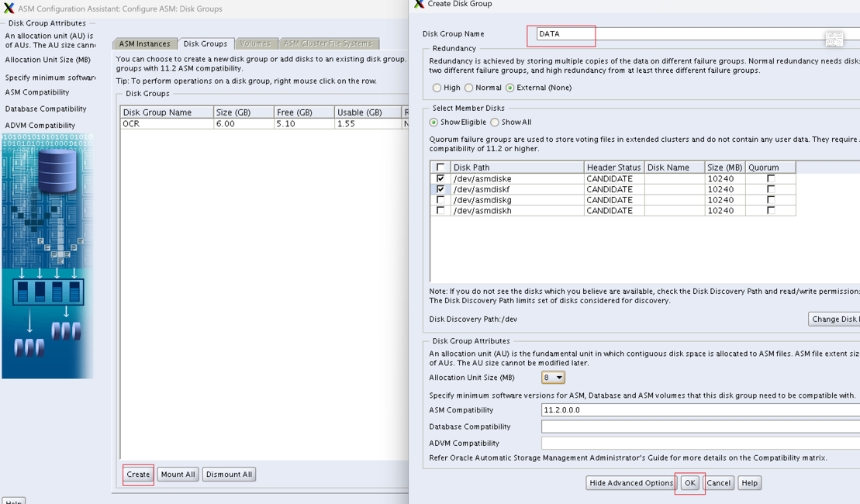Click the Usable (GB) column header
The height and width of the screenshot is (504, 860).
pos(368,112)
